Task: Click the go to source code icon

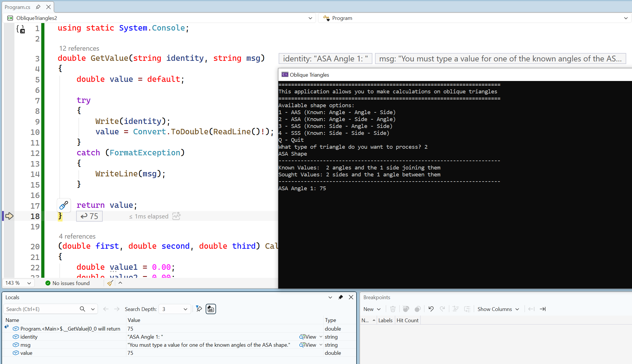Action: pyautogui.click(x=455, y=309)
